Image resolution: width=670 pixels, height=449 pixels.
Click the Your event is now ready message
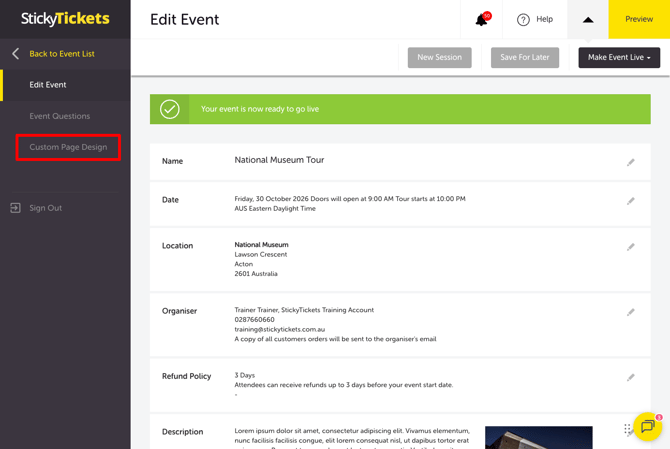coord(260,109)
